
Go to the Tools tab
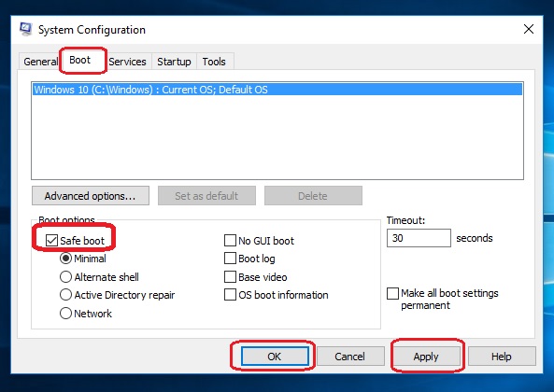click(x=214, y=62)
